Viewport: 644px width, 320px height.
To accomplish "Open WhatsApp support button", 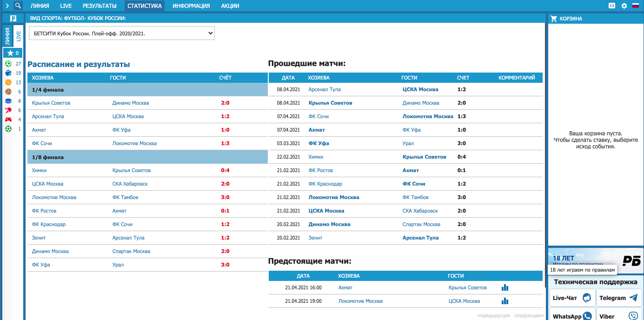I will (x=572, y=314).
